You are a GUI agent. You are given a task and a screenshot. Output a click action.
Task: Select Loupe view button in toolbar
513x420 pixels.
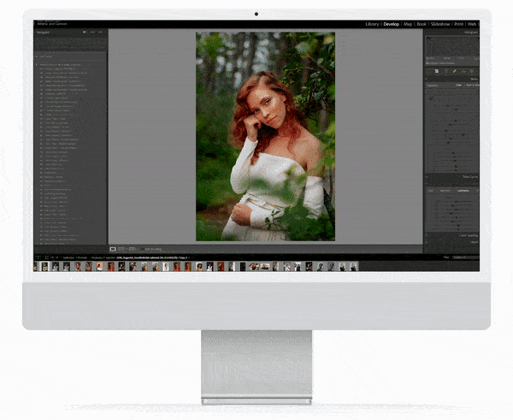coord(113,249)
